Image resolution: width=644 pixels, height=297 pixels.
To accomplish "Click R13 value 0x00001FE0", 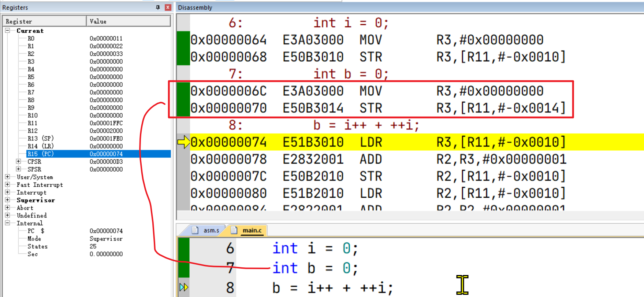I will pyautogui.click(x=106, y=139).
